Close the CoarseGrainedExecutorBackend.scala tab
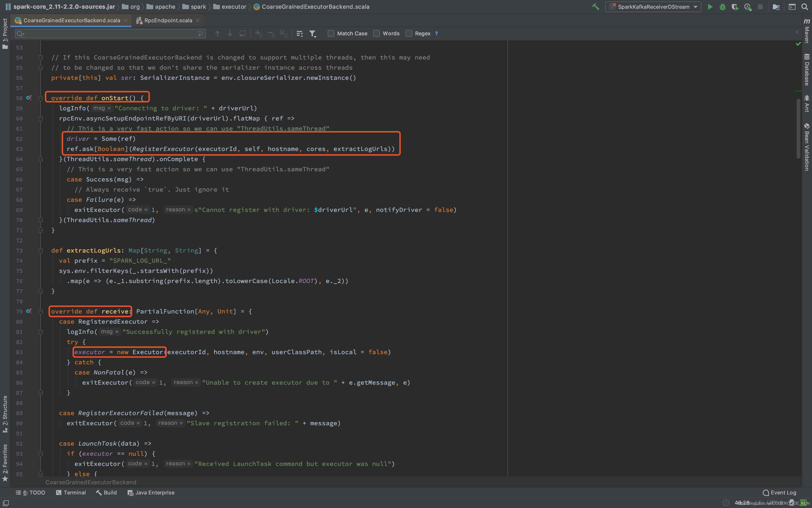 coord(126,21)
